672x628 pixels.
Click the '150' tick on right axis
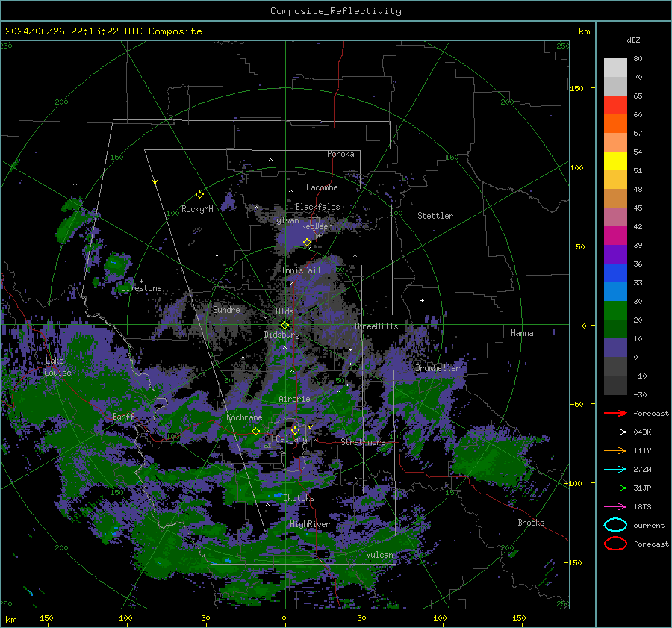576,88
